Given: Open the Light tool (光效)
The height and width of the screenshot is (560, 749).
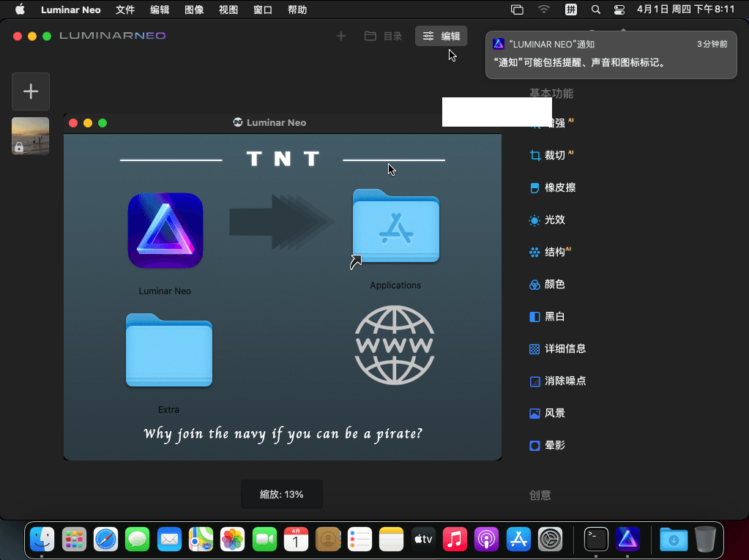Looking at the screenshot, I should coord(548,220).
